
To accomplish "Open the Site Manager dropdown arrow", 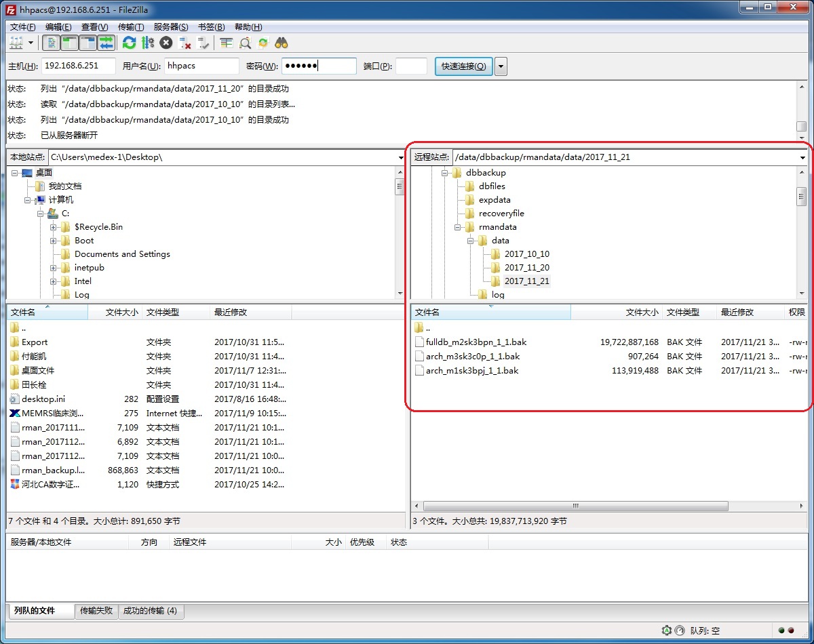I will coord(31,43).
